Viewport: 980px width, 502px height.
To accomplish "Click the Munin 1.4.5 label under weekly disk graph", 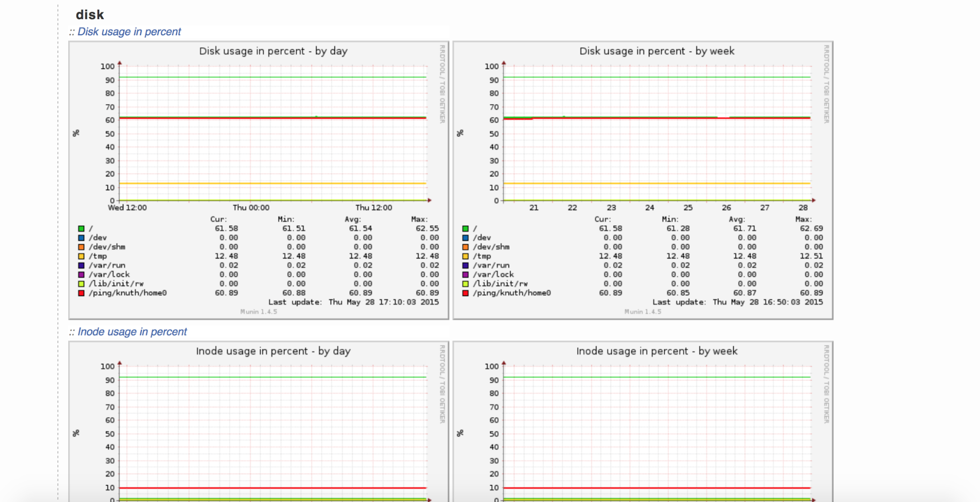I will [x=643, y=312].
